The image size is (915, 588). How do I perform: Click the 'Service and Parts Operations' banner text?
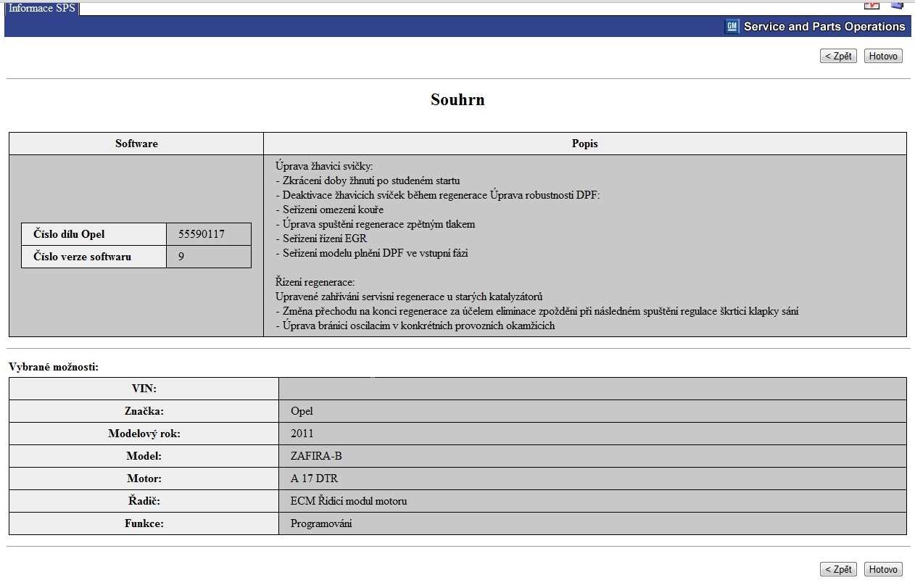tap(824, 27)
